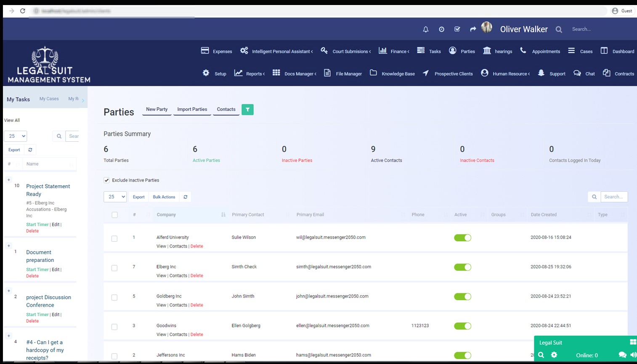Click the Setup gear icon
The image size is (637, 364).
pyautogui.click(x=206, y=73)
